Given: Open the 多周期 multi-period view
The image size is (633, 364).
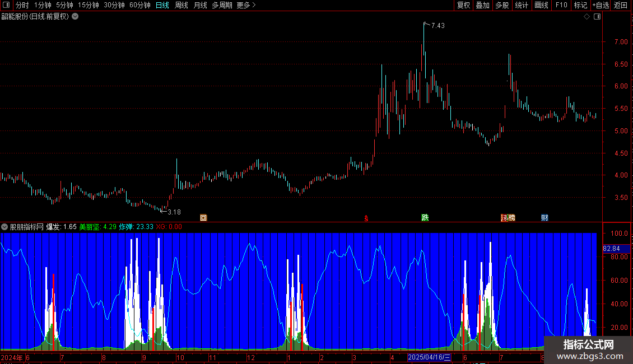Looking at the screenshot, I should (222, 5).
